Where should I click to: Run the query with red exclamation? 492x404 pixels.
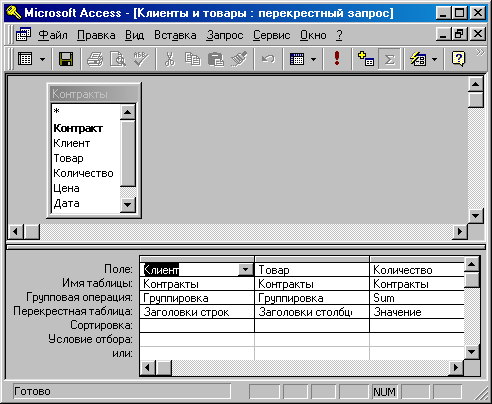[337, 58]
